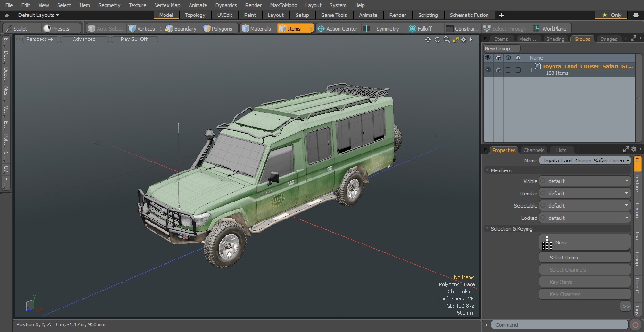Click the Command input field

[x=560, y=325]
